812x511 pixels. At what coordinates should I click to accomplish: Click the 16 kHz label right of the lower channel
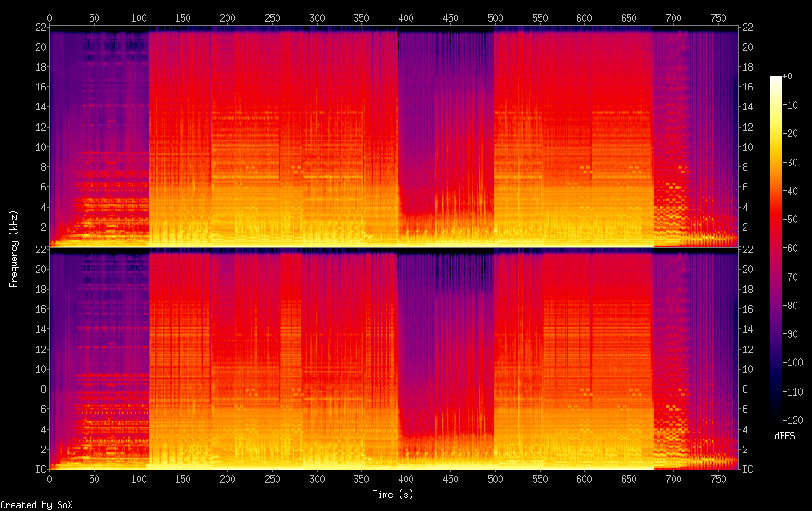coord(748,309)
